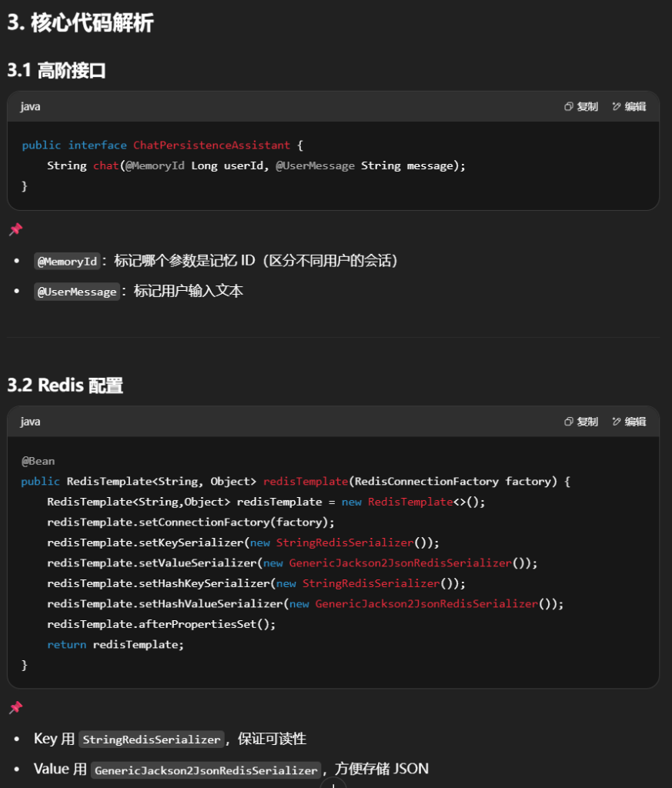Click the @UserMessage inline code tag in the bullet list

[77, 292]
